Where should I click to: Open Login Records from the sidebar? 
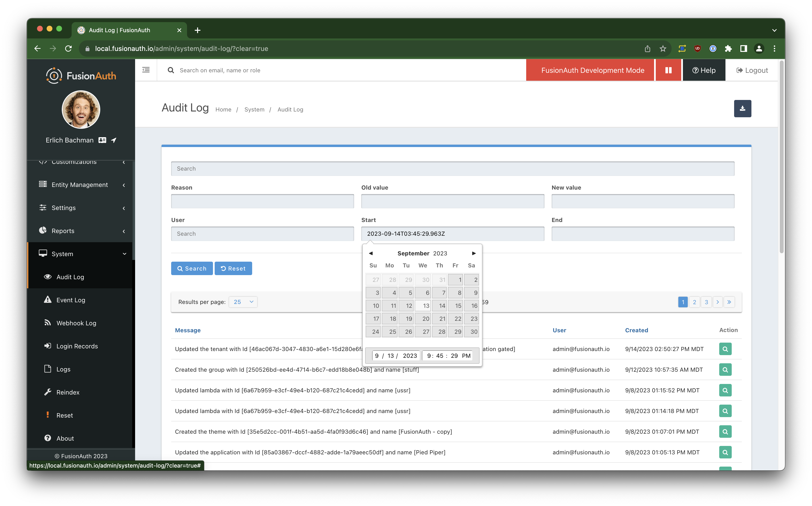point(77,346)
